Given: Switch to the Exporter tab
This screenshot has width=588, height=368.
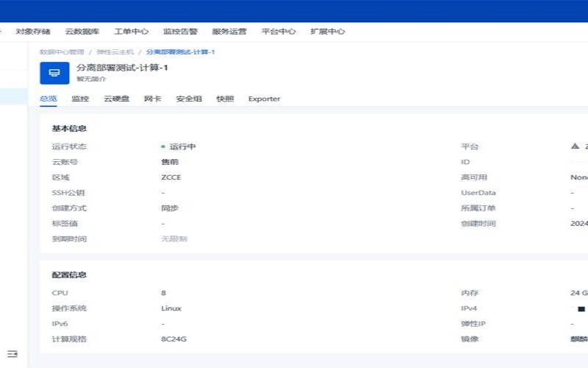Looking at the screenshot, I should [x=264, y=99].
